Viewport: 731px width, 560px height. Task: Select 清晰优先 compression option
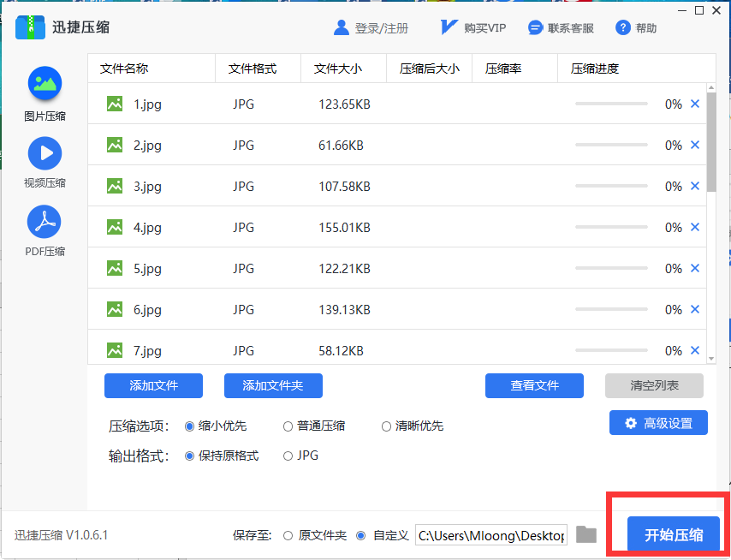[x=386, y=426]
